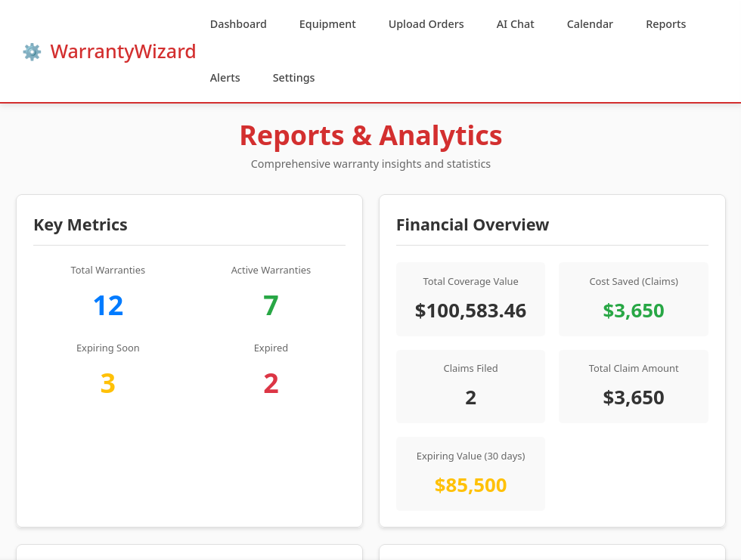The width and height of the screenshot is (741, 560).
Task: Click the WarrantyWizard gear logo icon
Action: click(x=32, y=51)
